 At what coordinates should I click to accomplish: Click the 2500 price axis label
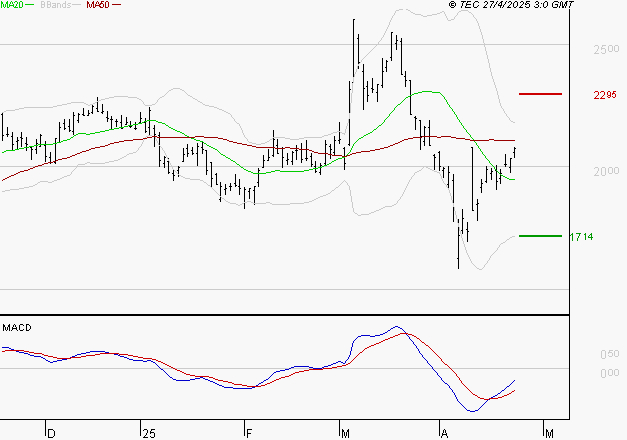point(606,50)
